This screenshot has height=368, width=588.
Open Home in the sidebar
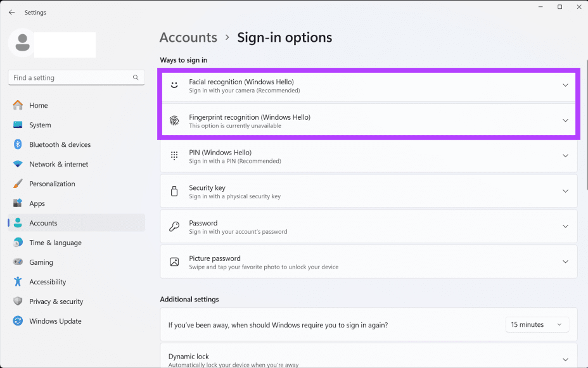[x=76, y=105]
